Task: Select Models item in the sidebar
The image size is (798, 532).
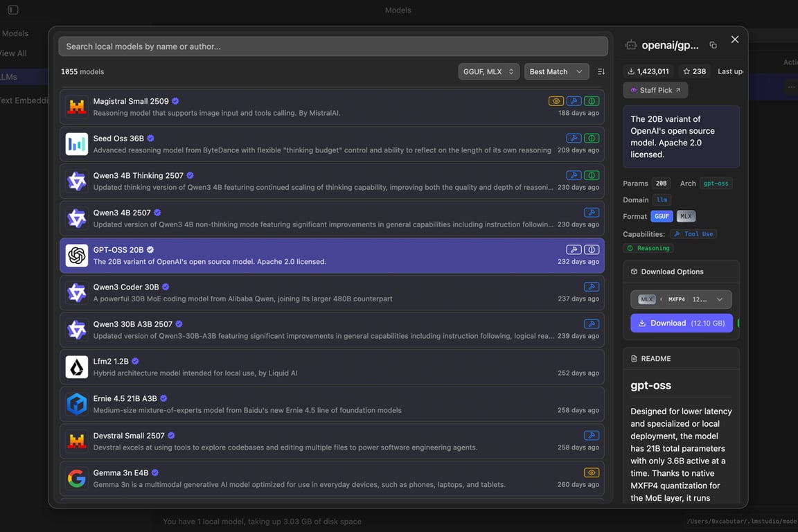Action: [15, 34]
